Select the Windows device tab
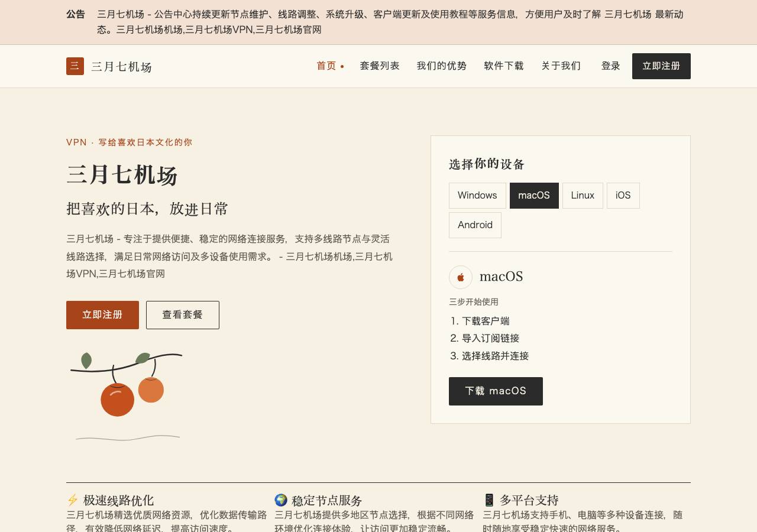 477,196
